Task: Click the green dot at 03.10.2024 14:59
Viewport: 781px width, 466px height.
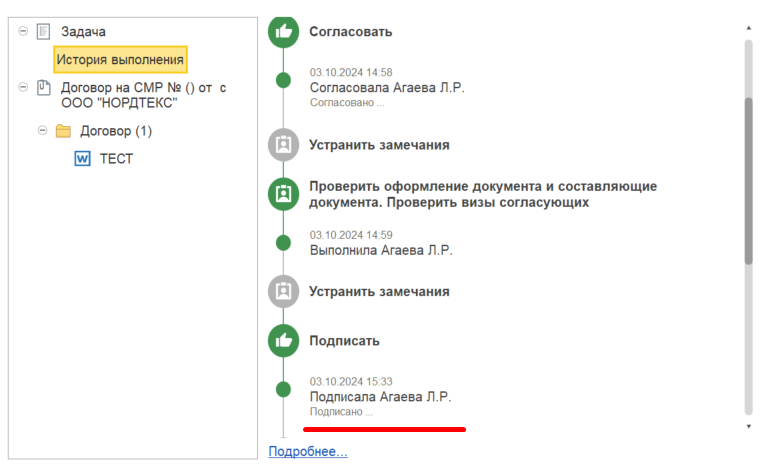Action: (283, 243)
